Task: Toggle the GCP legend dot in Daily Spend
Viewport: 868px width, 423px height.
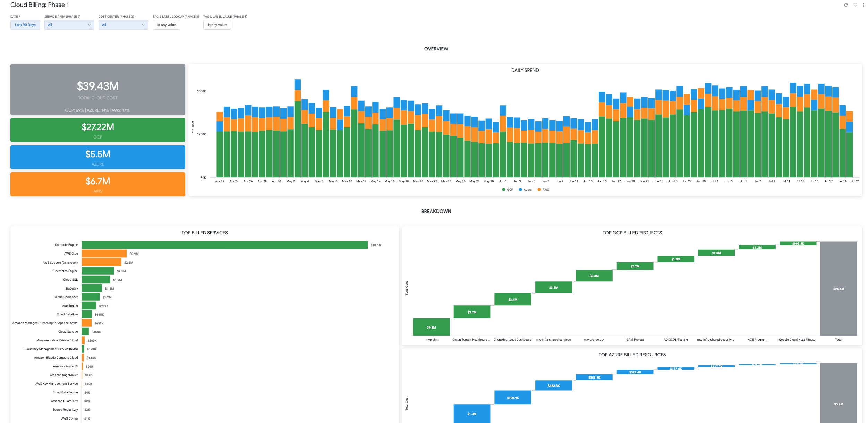Action: point(504,190)
